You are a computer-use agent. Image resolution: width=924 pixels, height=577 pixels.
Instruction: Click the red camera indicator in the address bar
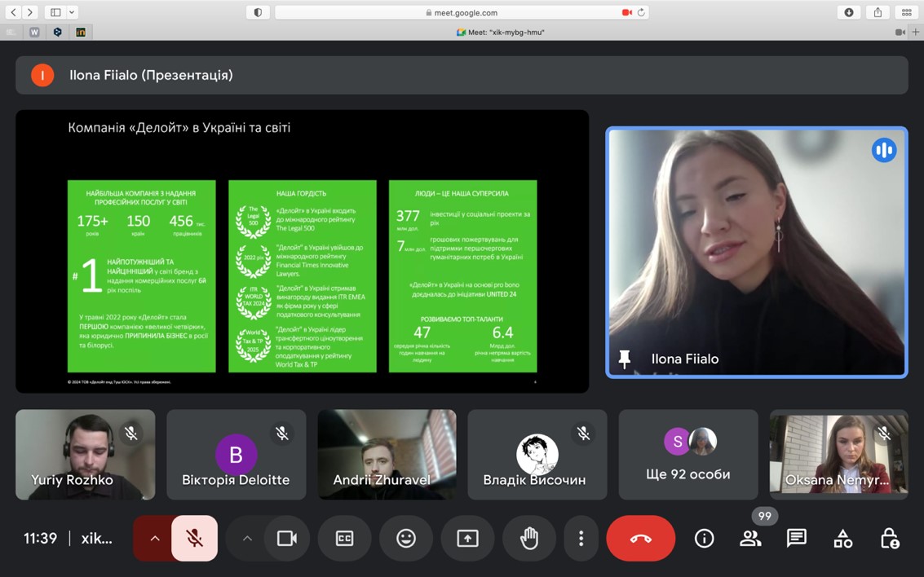coord(626,12)
